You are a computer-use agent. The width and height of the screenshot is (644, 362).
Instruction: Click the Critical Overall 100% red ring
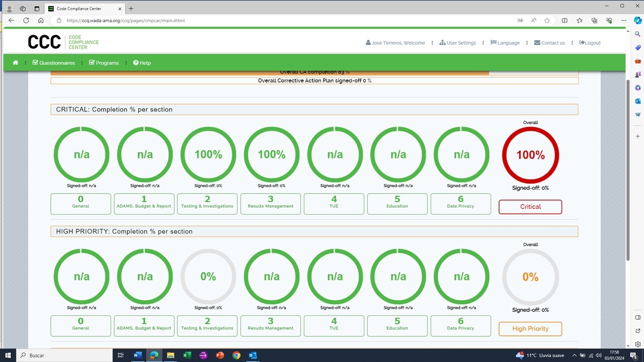click(530, 155)
